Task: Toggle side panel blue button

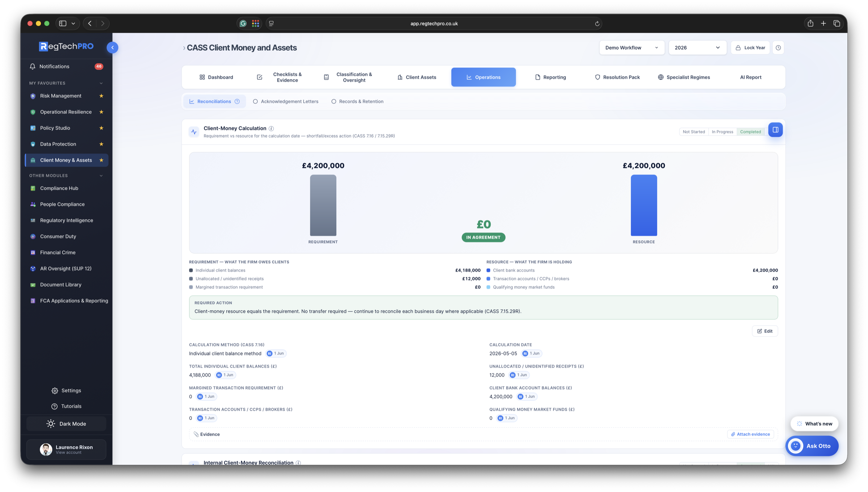Action: click(x=775, y=130)
